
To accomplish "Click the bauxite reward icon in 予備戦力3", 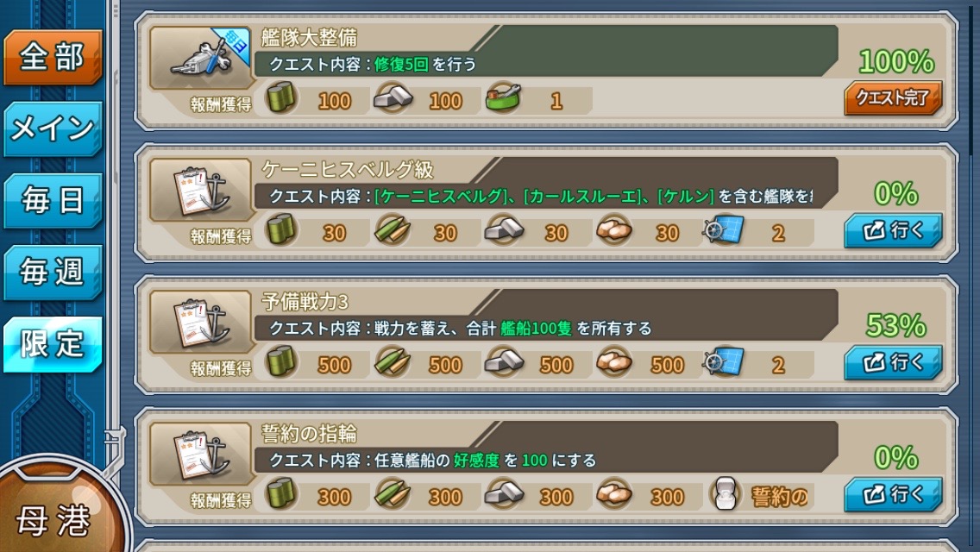I will (613, 361).
